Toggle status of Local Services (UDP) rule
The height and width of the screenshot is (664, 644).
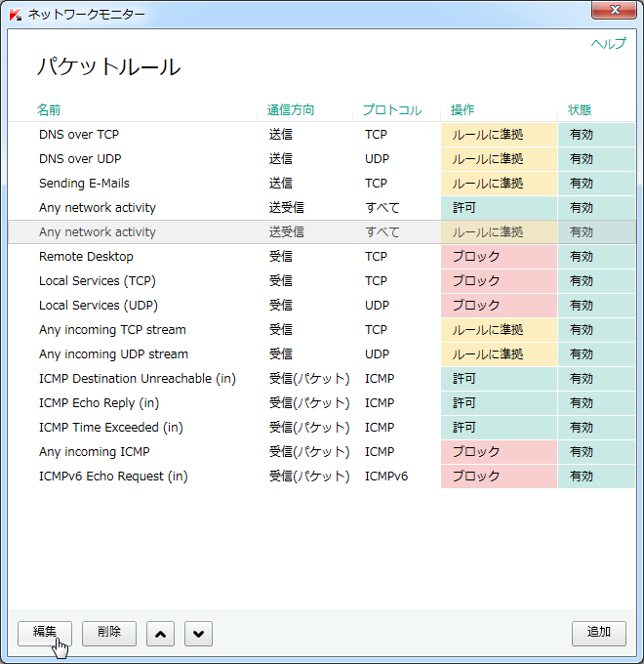(x=595, y=306)
